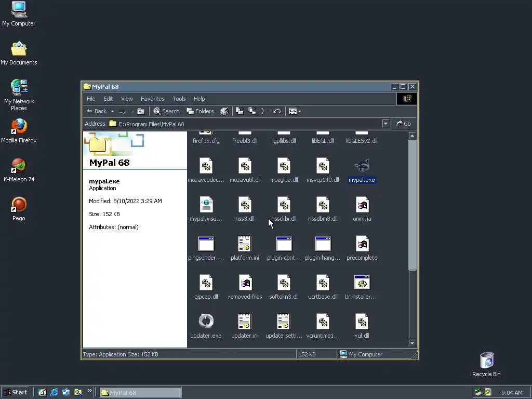Select the msvcp140.dll file
This screenshot has width=532, height=399.
coord(323,170)
